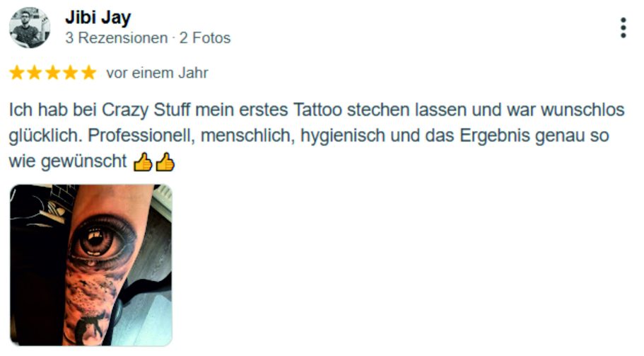Click the '3 Rezensionen' text

pos(116,38)
